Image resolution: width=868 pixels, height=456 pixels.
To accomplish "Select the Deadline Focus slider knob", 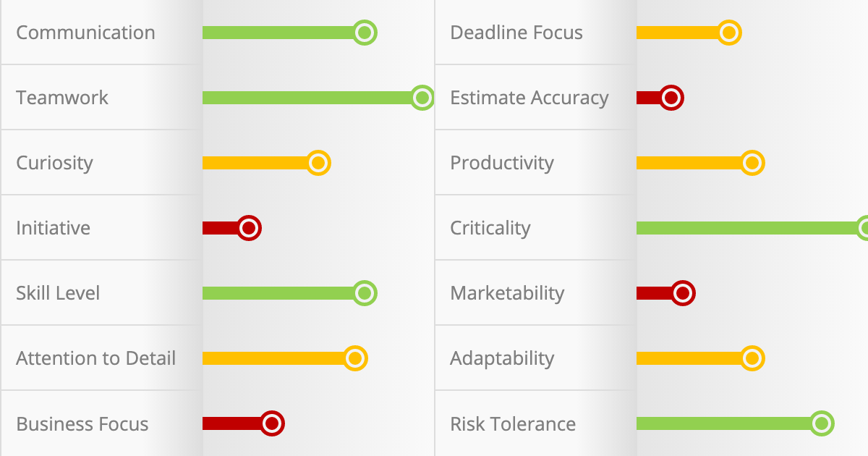I will pyautogui.click(x=729, y=33).
